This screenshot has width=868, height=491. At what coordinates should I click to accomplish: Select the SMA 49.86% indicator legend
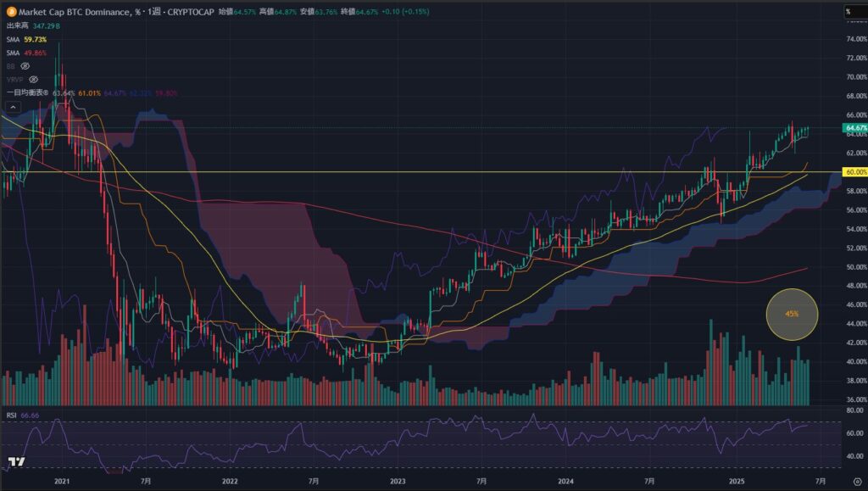coord(26,53)
